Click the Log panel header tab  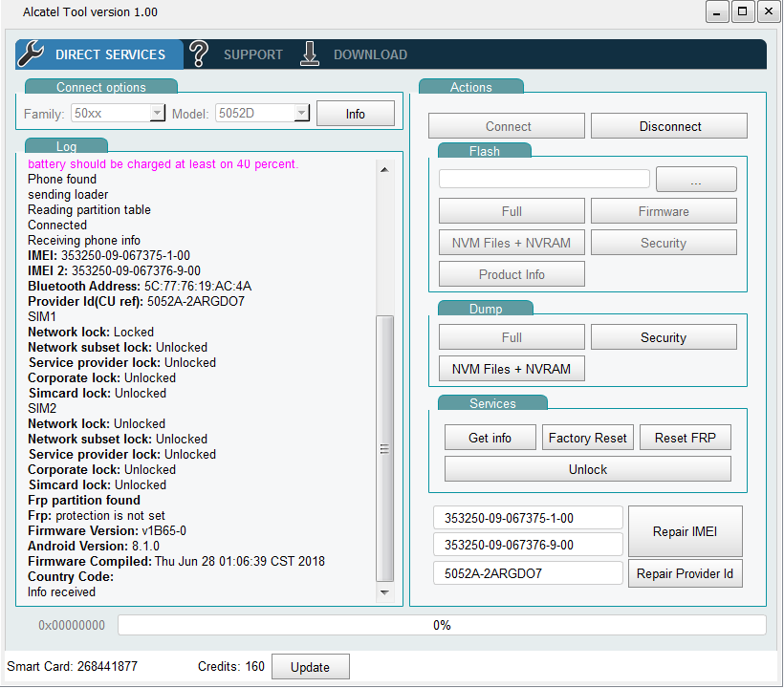(67, 146)
